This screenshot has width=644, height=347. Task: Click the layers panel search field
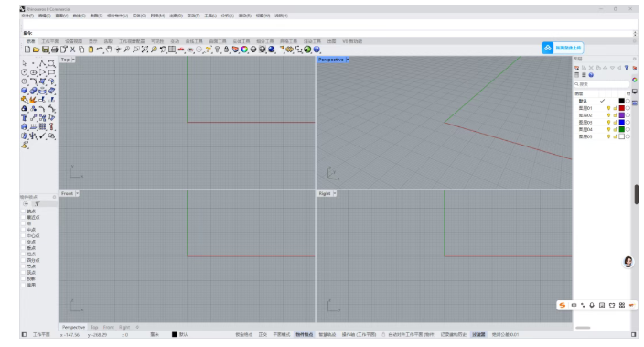tap(602, 84)
